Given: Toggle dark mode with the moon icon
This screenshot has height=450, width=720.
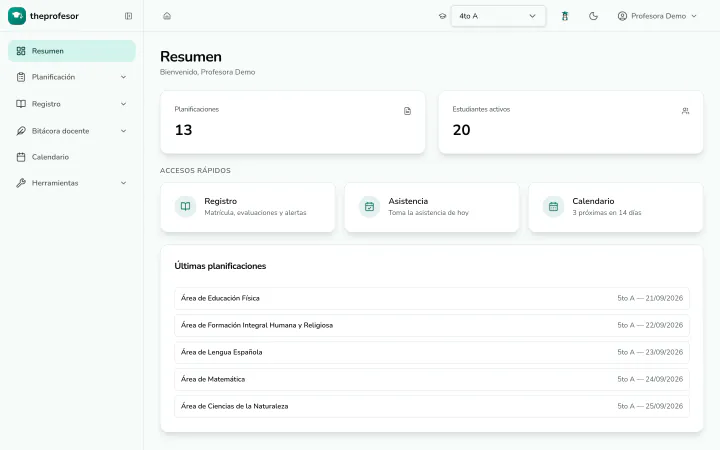Looking at the screenshot, I should click(x=593, y=16).
